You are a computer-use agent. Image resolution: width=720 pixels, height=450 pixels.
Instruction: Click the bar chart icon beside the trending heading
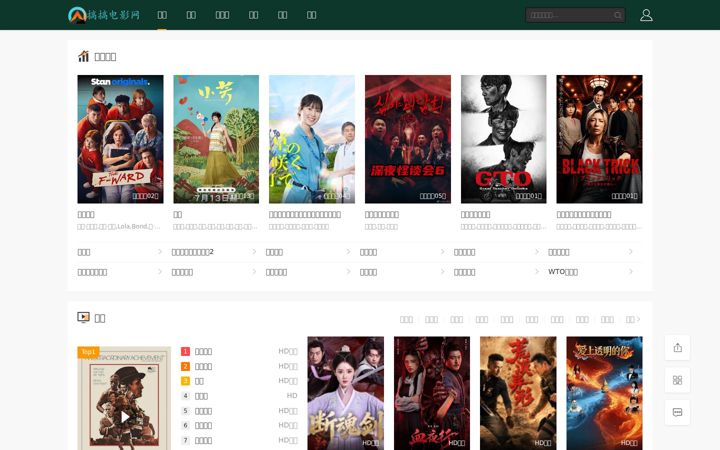[x=83, y=56]
